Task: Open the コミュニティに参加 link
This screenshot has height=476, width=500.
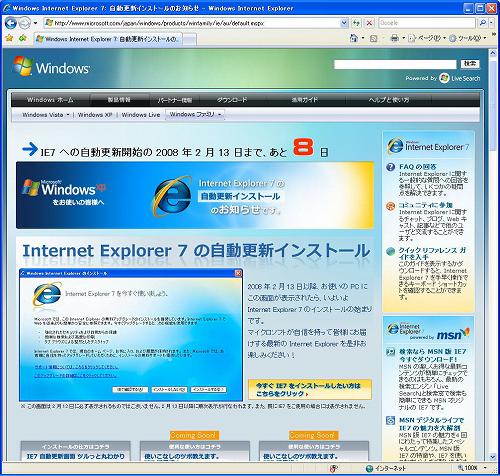Action: 426,205
